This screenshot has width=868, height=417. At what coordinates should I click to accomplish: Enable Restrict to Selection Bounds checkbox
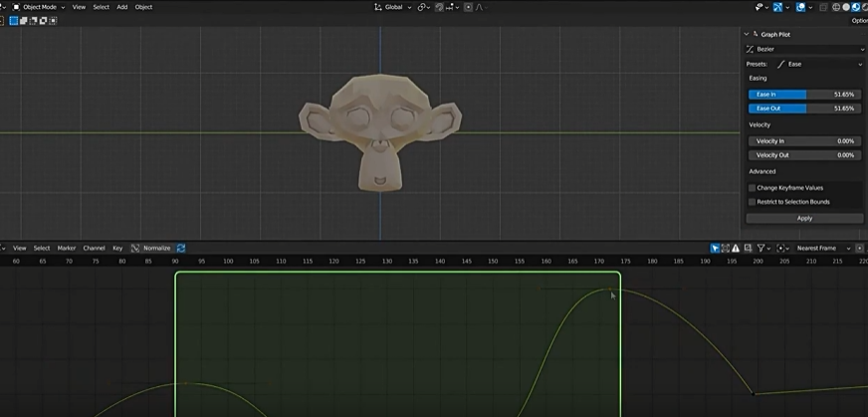pyautogui.click(x=752, y=202)
